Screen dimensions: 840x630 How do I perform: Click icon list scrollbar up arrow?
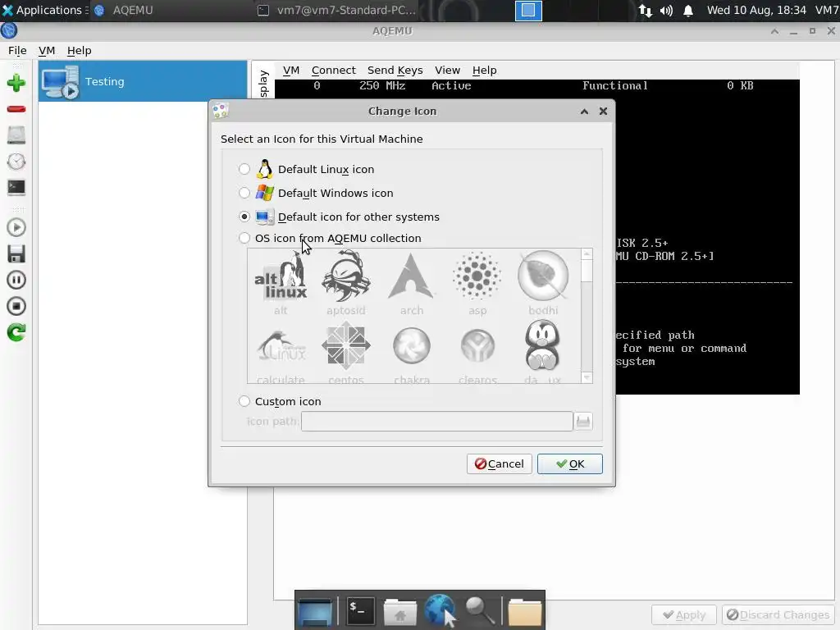[x=587, y=254]
